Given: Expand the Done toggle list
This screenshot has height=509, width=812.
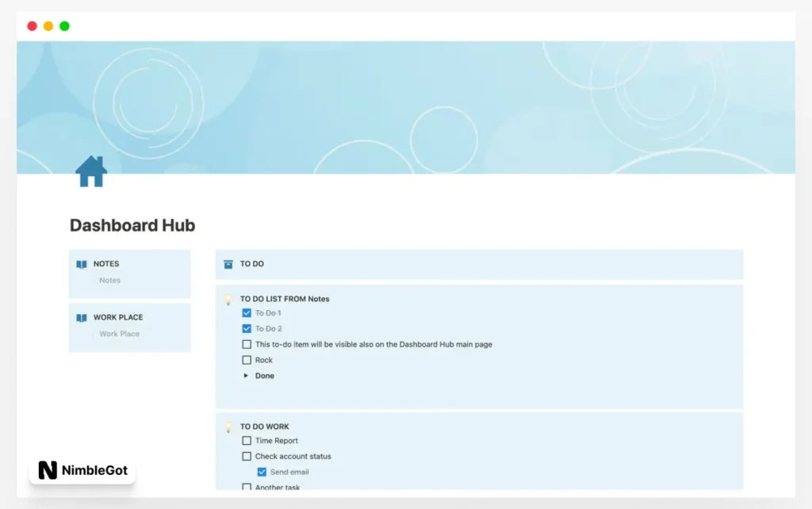Looking at the screenshot, I should [x=246, y=375].
